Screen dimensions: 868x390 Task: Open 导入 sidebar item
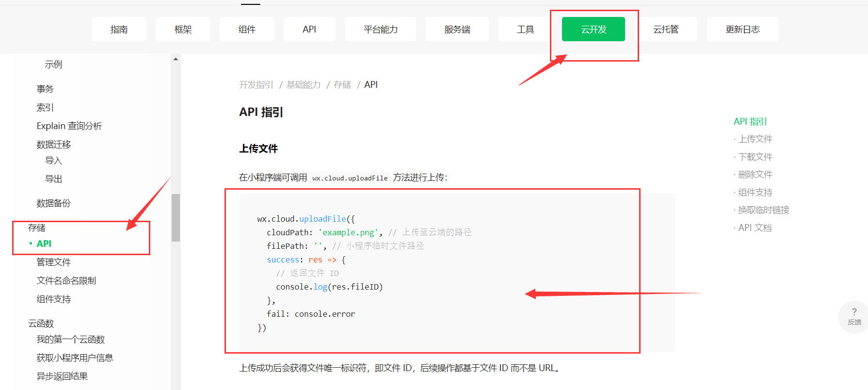[x=53, y=161]
